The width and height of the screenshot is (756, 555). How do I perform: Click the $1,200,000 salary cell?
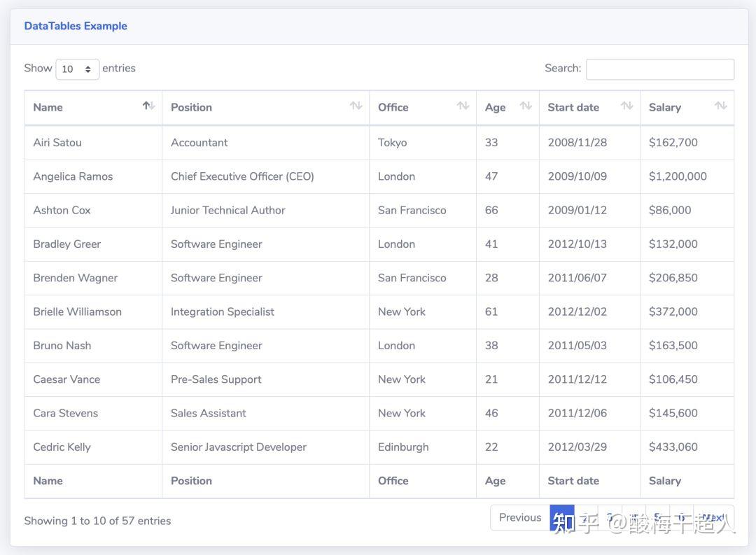point(678,176)
